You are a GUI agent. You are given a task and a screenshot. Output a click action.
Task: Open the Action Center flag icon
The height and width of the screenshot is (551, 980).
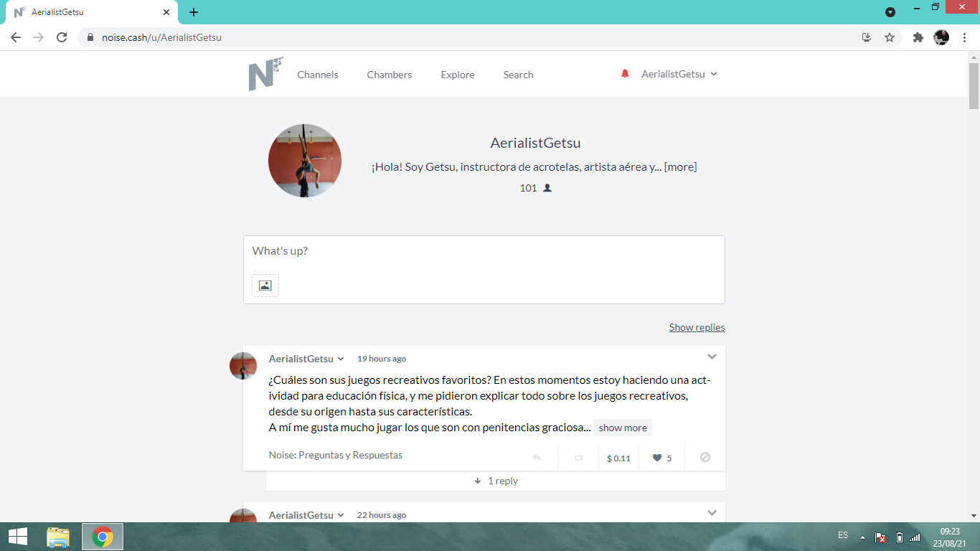tap(880, 537)
